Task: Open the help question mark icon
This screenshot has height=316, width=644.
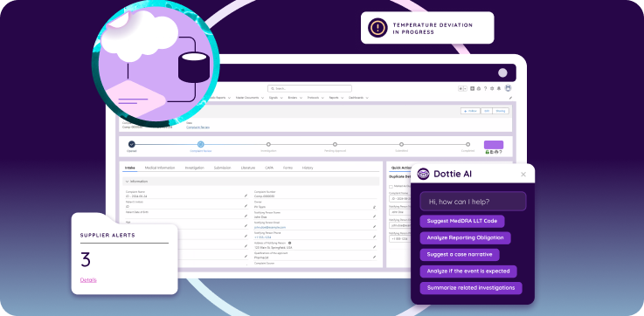Action: [486, 88]
